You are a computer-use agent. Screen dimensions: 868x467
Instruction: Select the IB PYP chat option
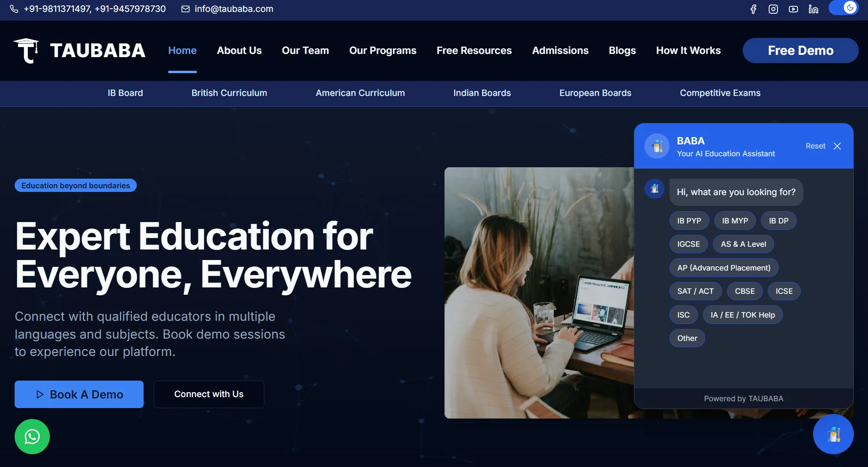click(x=689, y=221)
